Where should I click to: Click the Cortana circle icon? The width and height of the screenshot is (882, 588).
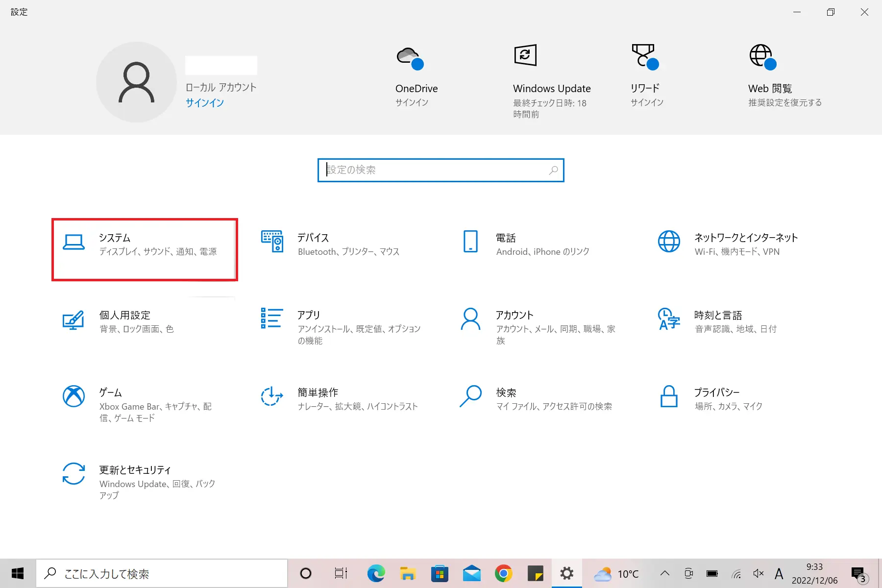(x=306, y=573)
